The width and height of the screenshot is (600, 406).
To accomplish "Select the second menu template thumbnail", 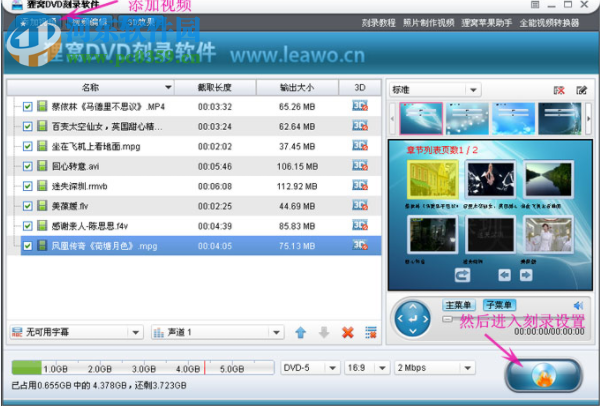I will 467,118.
